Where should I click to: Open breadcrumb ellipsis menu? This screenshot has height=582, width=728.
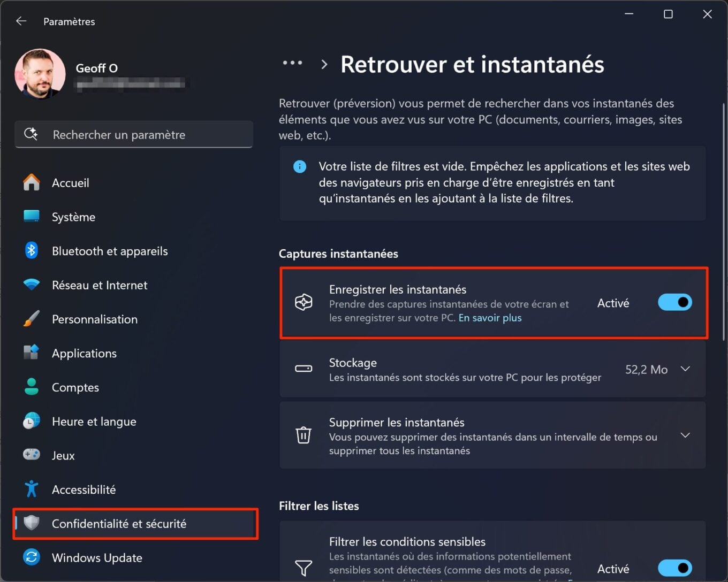coord(292,63)
